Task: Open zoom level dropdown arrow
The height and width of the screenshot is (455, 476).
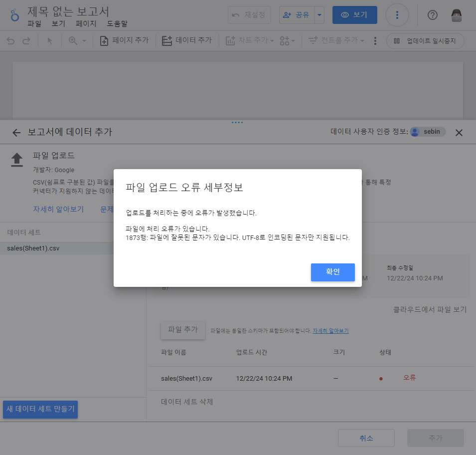Action: coord(84,41)
